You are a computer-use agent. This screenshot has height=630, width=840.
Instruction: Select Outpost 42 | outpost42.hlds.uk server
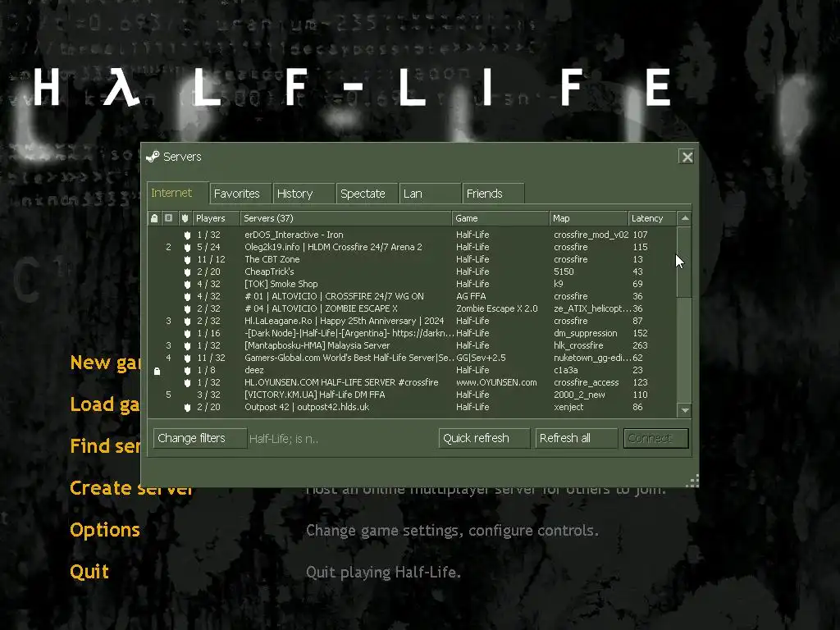[x=412, y=408]
